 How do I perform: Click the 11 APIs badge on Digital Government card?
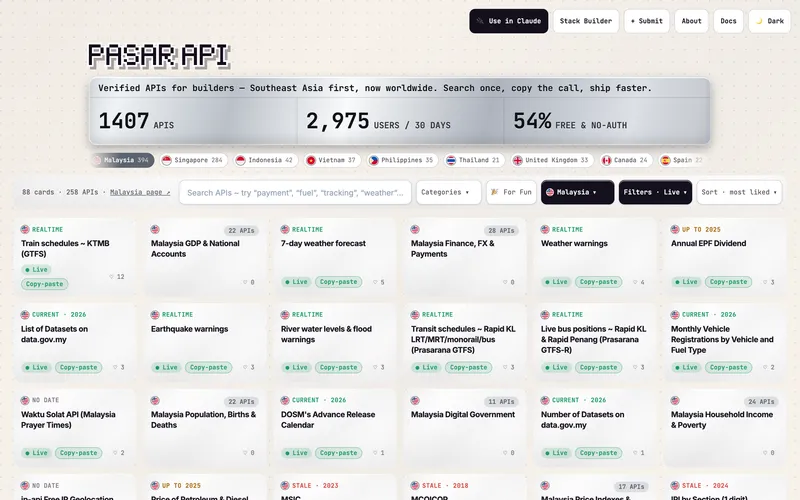[501, 402]
